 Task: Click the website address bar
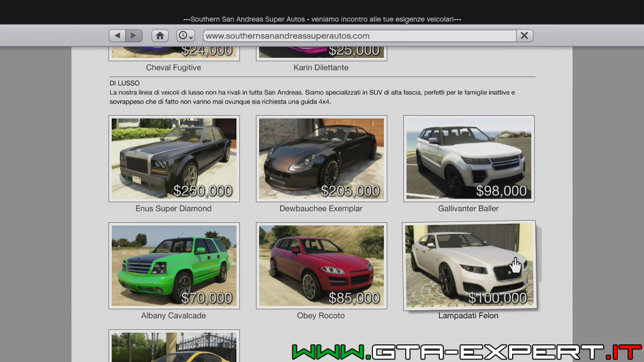click(360, 36)
